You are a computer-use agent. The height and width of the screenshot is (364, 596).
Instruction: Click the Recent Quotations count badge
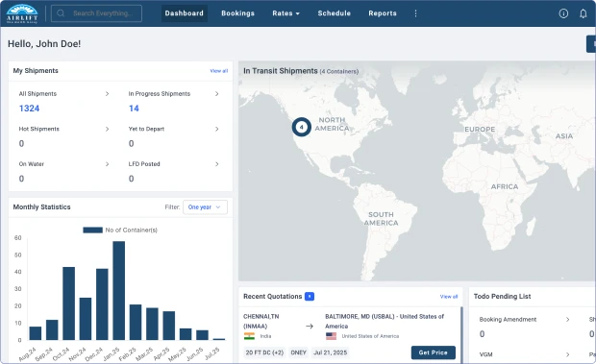coord(310,297)
